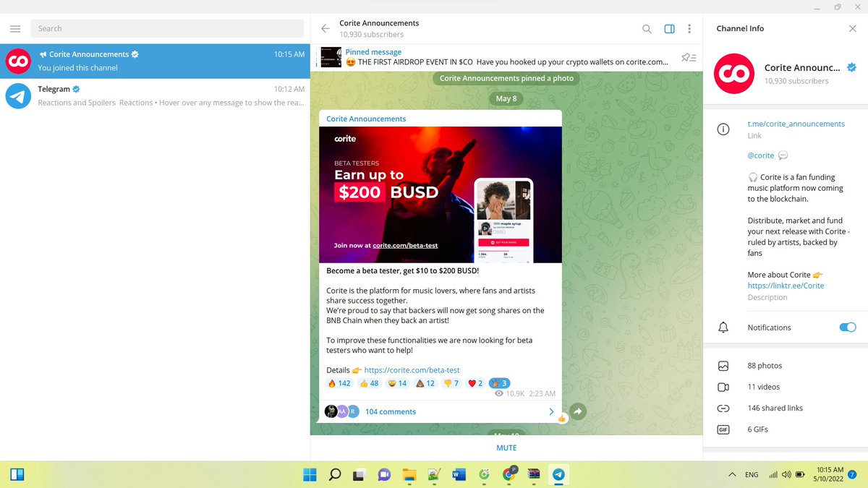Screen dimensions: 868x488
Task: Open the Teams Chat taskbar icon
Action: click(x=384, y=475)
